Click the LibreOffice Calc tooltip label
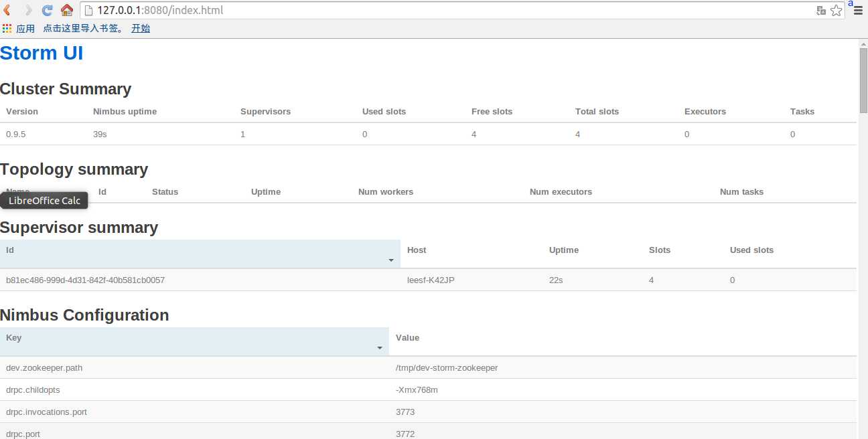Screen dimensions: 868x439 coord(44,201)
